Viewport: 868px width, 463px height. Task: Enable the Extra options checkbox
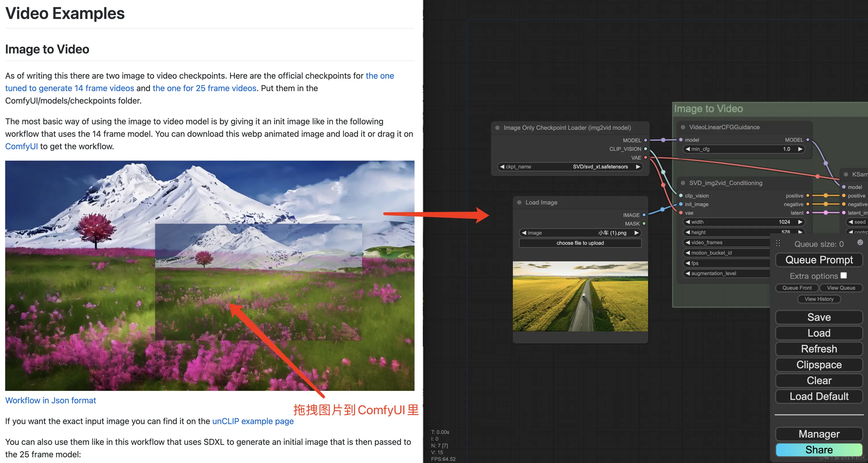tap(843, 275)
